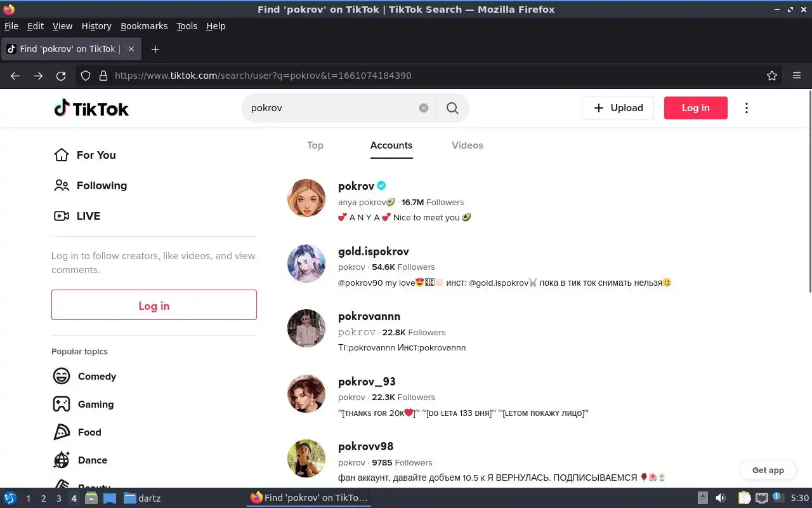This screenshot has height=508, width=812.
Task: Open the Help menu
Action: click(x=216, y=26)
